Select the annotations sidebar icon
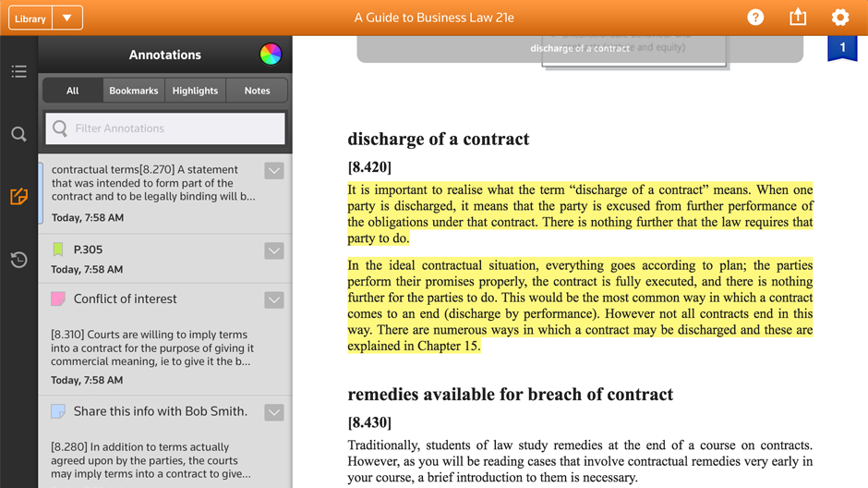 (18, 196)
